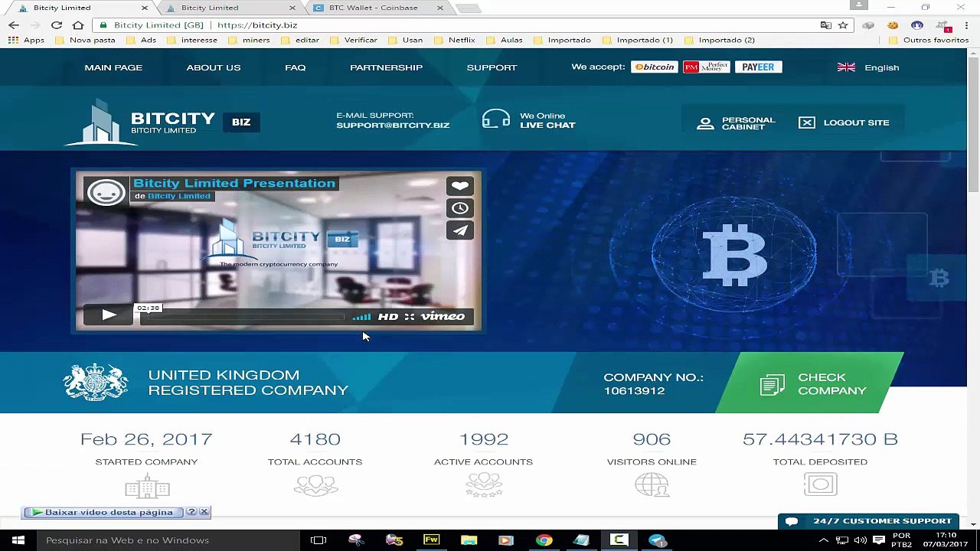Share the video with paper plane icon
Screen dimensions: 980x551
click(460, 230)
